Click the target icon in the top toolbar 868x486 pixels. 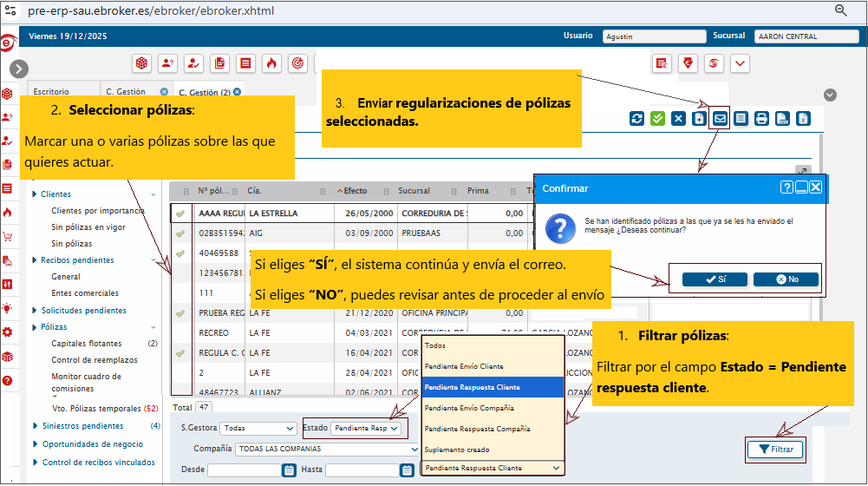point(297,63)
